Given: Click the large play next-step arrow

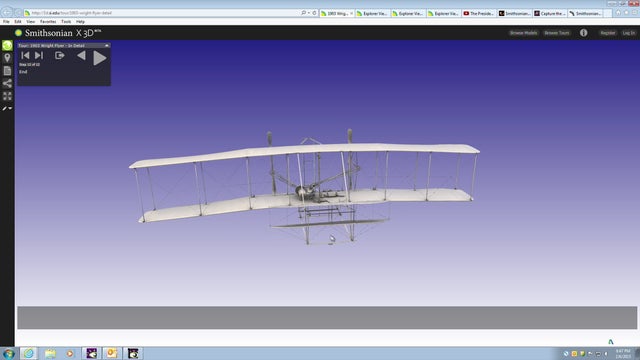Looking at the screenshot, I should click(x=99, y=58).
